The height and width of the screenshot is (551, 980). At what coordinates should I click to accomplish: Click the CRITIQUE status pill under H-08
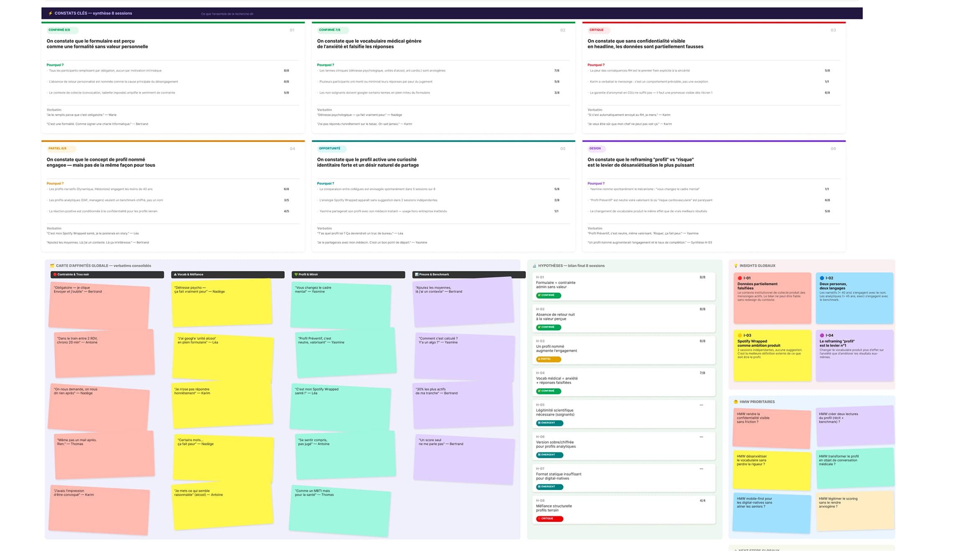click(x=549, y=519)
